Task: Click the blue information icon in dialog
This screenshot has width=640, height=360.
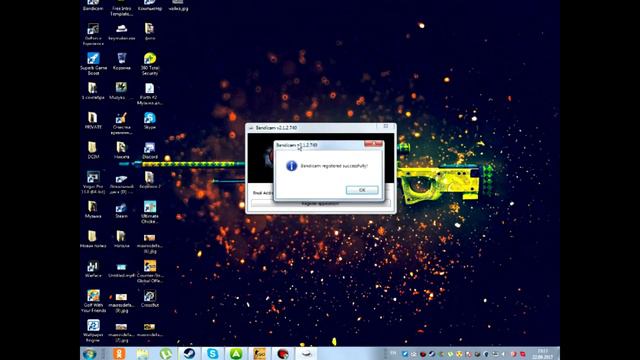Action: click(x=291, y=166)
